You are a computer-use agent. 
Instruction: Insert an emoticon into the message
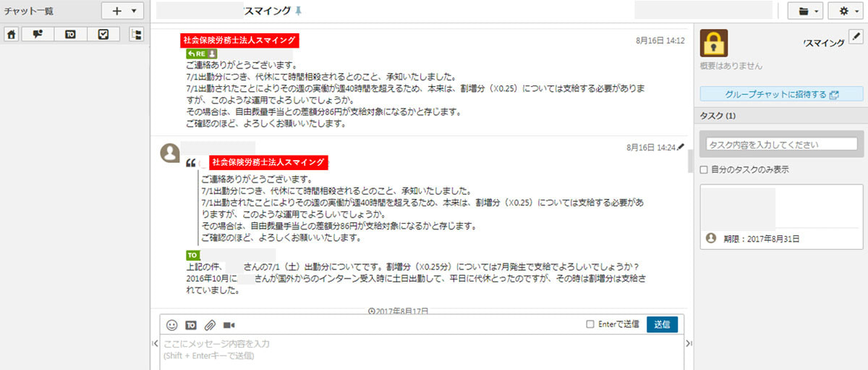pos(171,325)
